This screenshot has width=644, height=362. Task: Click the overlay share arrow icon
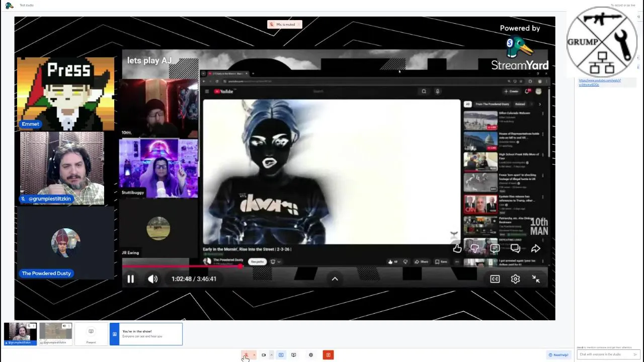tap(536, 248)
